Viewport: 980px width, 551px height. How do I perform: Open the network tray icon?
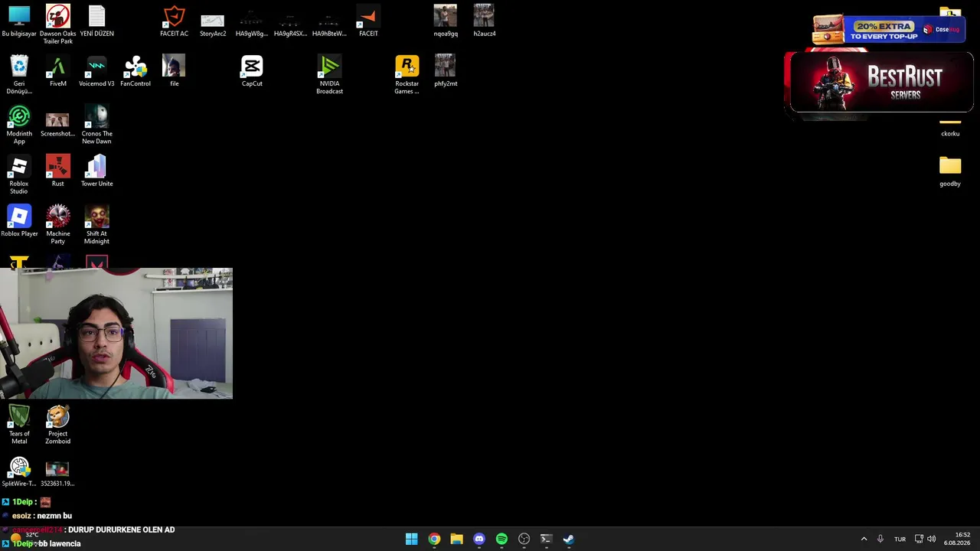click(x=920, y=539)
